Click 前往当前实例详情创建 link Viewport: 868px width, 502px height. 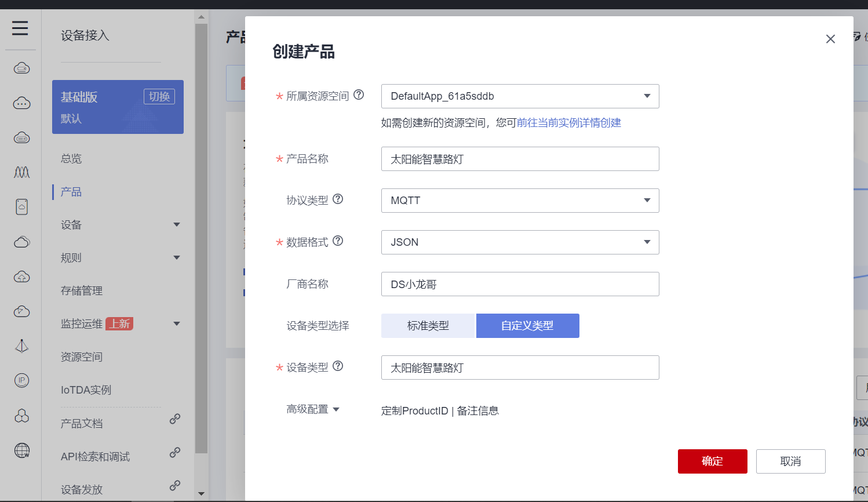[x=568, y=123]
